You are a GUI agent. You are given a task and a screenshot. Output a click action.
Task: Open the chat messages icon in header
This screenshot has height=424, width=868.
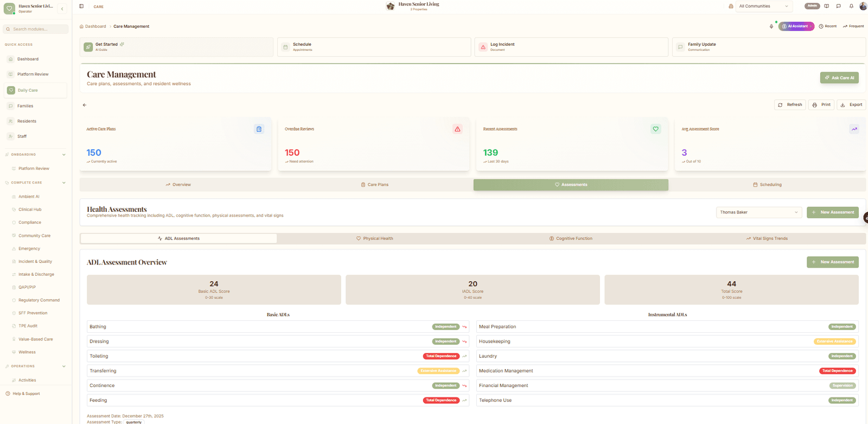coord(839,6)
